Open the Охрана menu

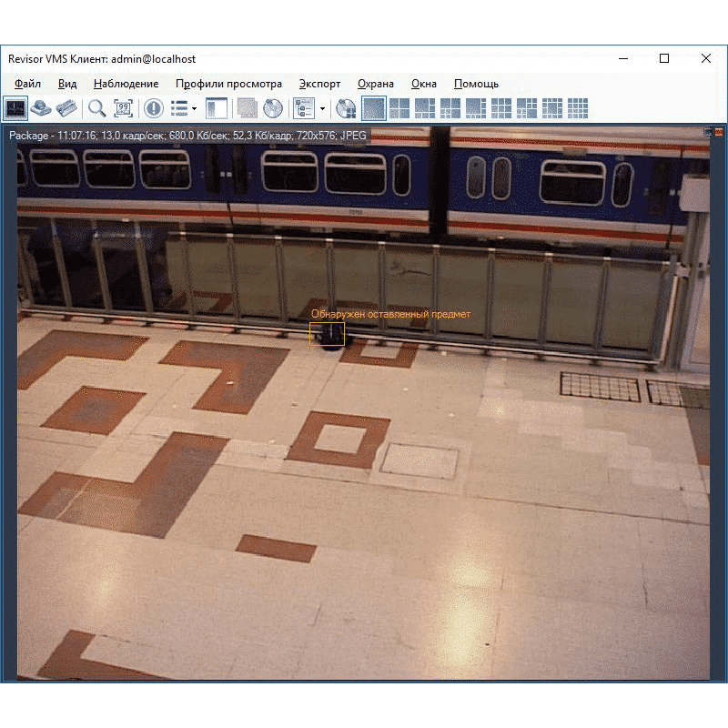(376, 84)
